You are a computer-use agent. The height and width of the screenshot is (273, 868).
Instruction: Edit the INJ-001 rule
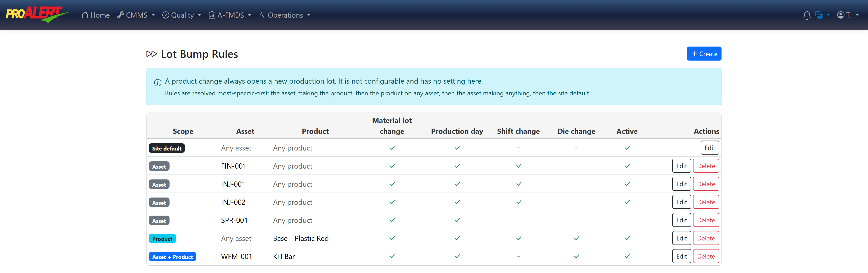[x=681, y=184]
